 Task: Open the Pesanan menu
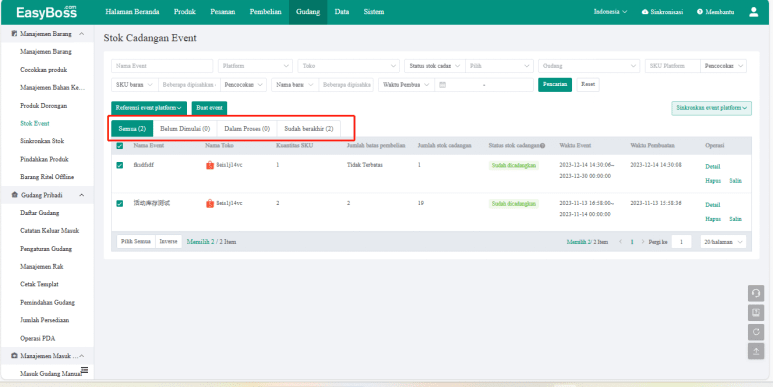click(x=222, y=12)
